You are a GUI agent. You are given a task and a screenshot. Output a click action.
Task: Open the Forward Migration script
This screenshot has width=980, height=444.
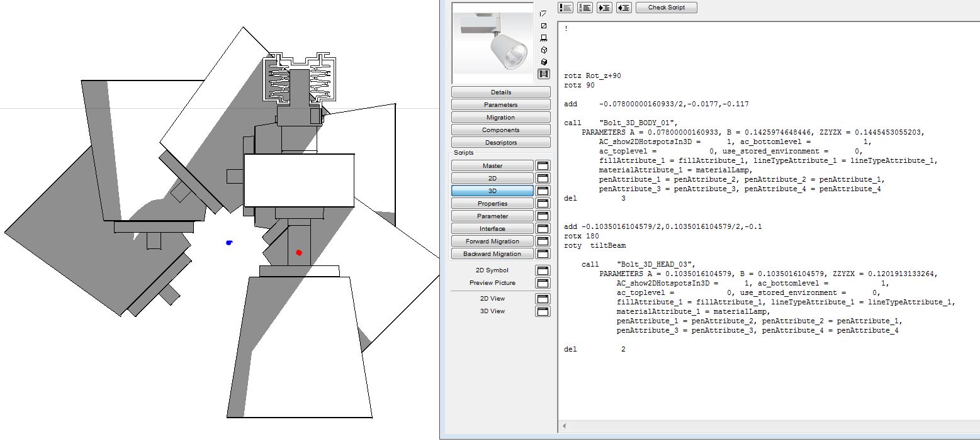click(x=492, y=241)
